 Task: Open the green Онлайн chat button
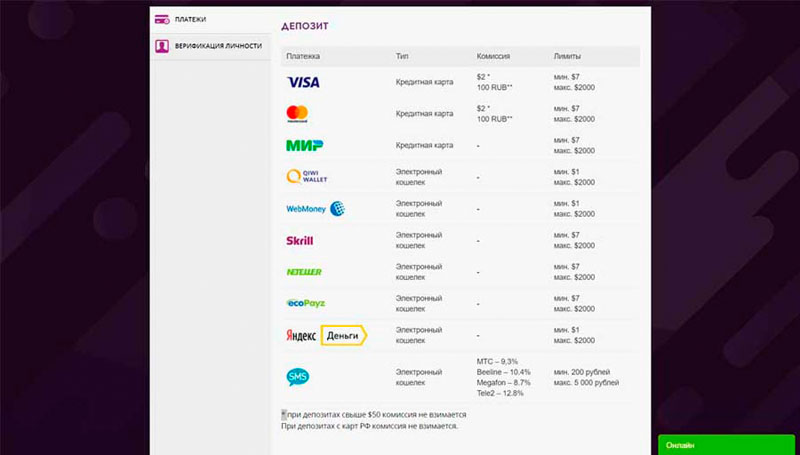pyautogui.click(x=728, y=444)
